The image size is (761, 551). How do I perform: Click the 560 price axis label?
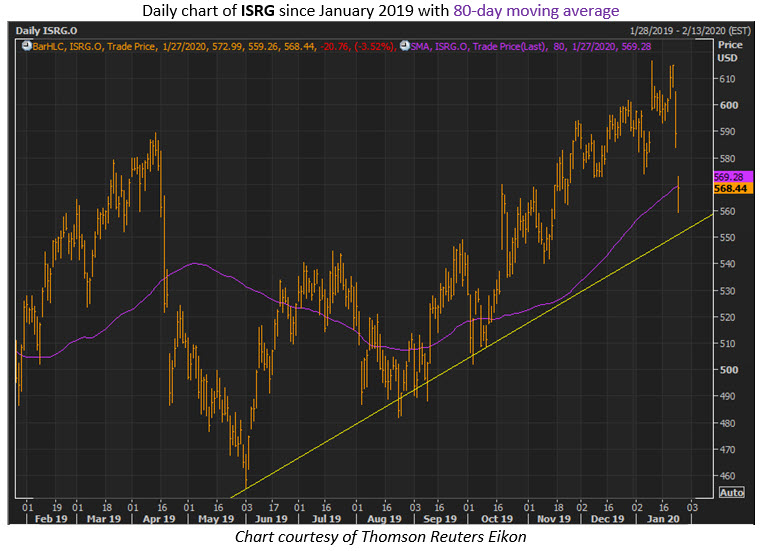pos(728,211)
